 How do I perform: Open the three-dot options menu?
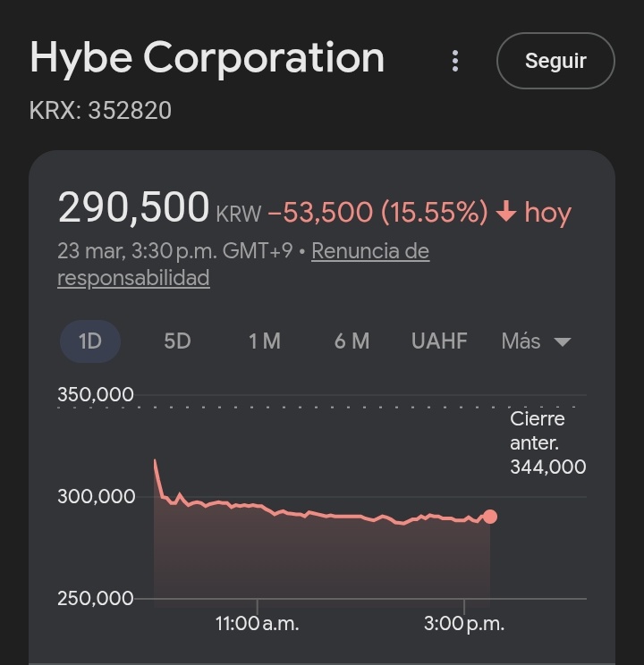455,61
